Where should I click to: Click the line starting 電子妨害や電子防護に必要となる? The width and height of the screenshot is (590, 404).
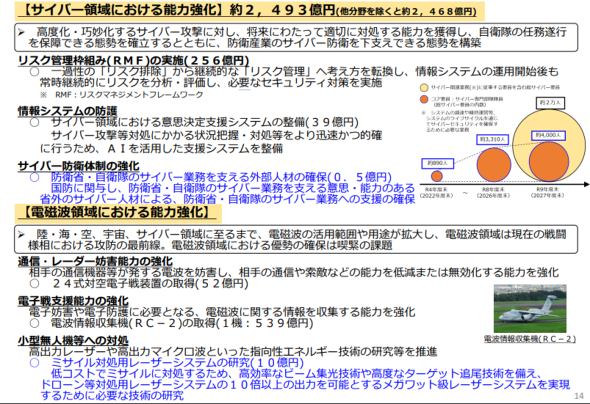222,312
